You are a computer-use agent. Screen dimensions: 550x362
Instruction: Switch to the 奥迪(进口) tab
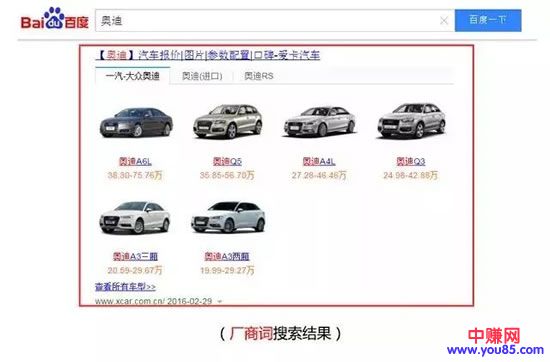(x=202, y=76)
